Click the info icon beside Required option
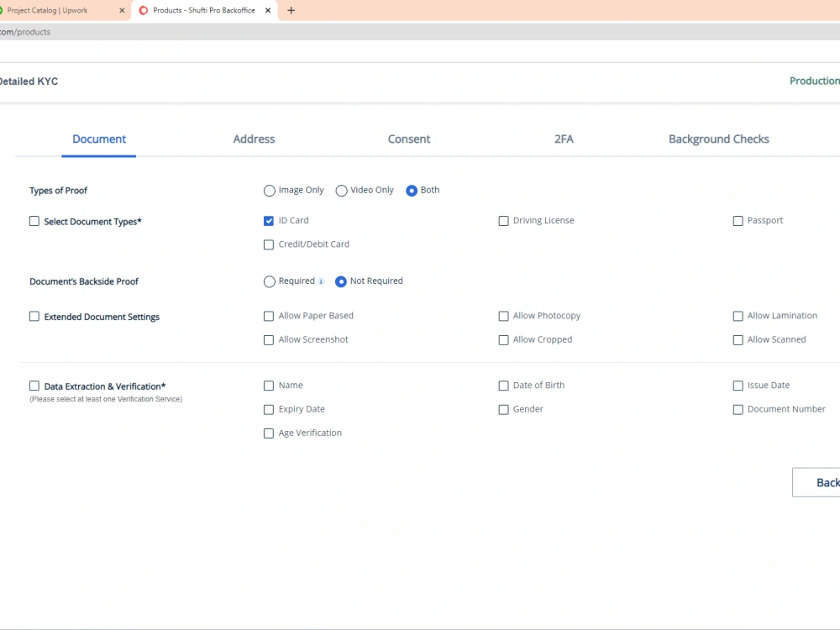This screenshot has width=840, height=630. pyautogui.click(x=323, y=281)
